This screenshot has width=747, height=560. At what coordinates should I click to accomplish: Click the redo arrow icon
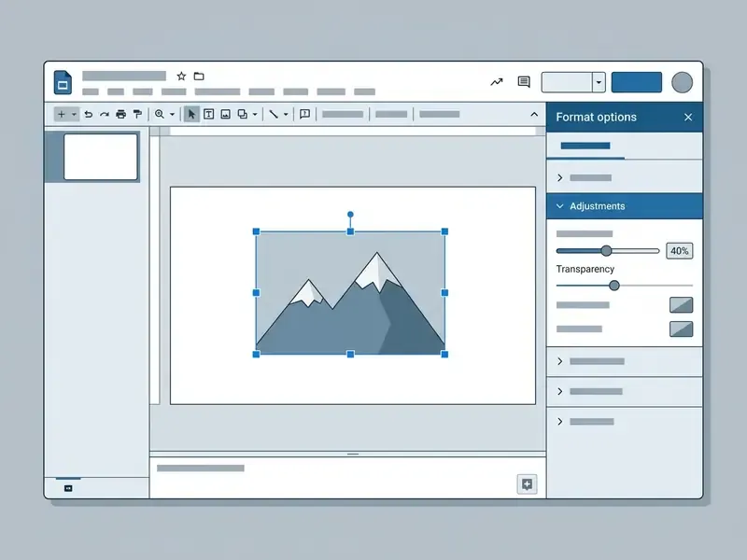pos(105,114)
